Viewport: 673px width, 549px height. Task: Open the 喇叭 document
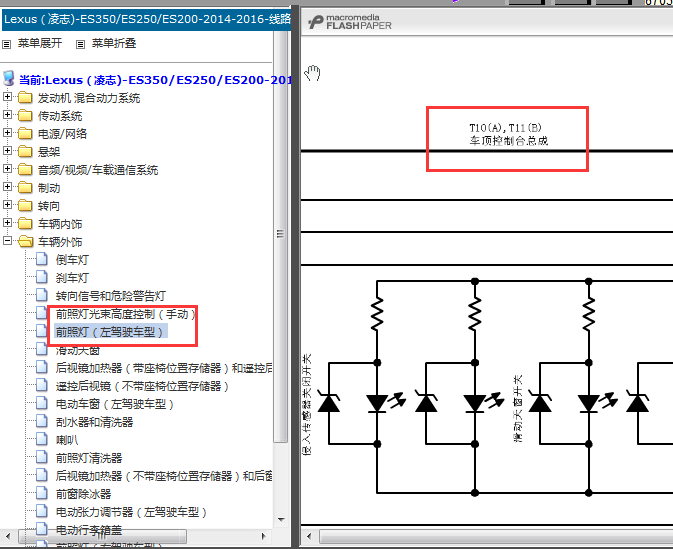pos(67,440)
